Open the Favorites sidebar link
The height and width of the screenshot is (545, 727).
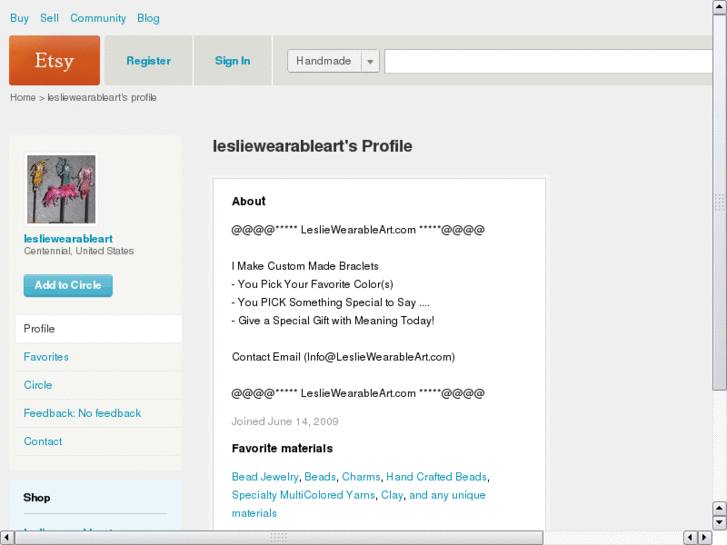point(46,357)
